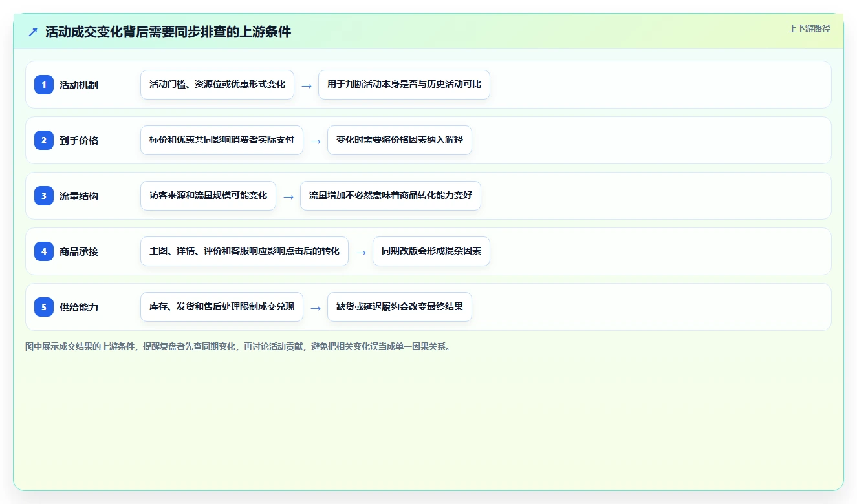Click the number 4 badge for 商品承接
The image size is (857, 504).
(44, 251)
